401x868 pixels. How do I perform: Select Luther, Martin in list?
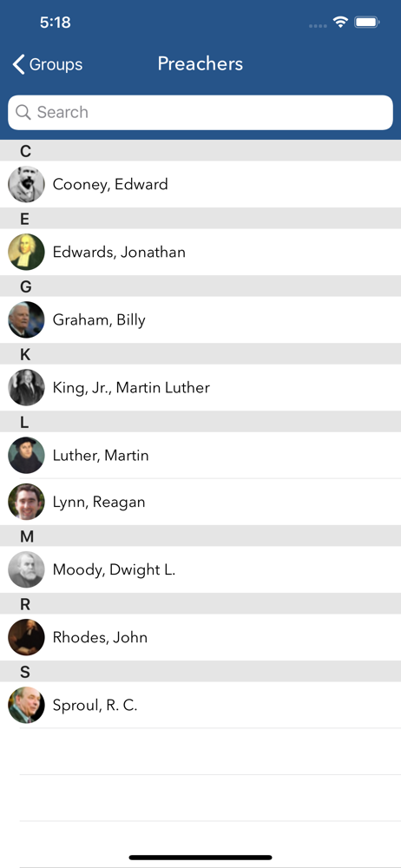pyautogui.click(x=200, y=455)
